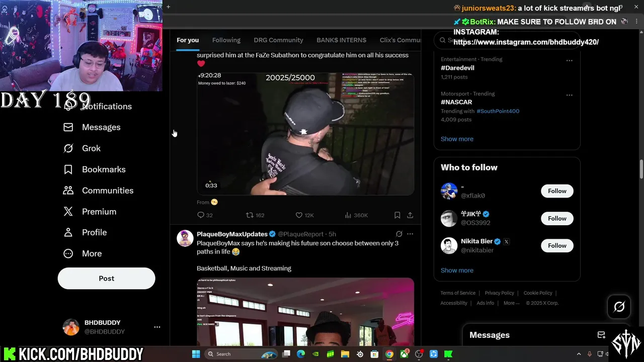Open Premium from the sidebar
This screenshot has width=644, height=362.
tap(90, 212)
